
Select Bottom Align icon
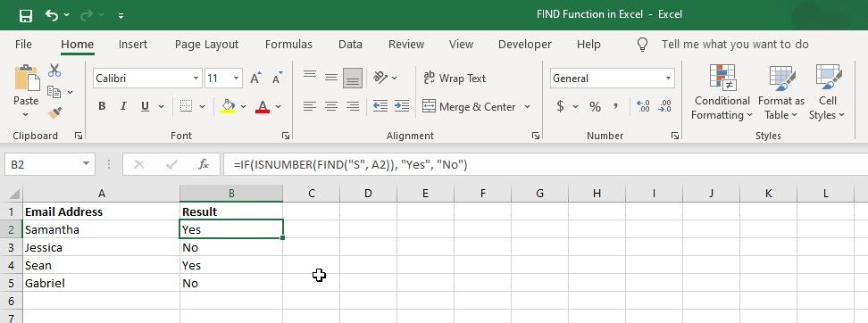353,78
